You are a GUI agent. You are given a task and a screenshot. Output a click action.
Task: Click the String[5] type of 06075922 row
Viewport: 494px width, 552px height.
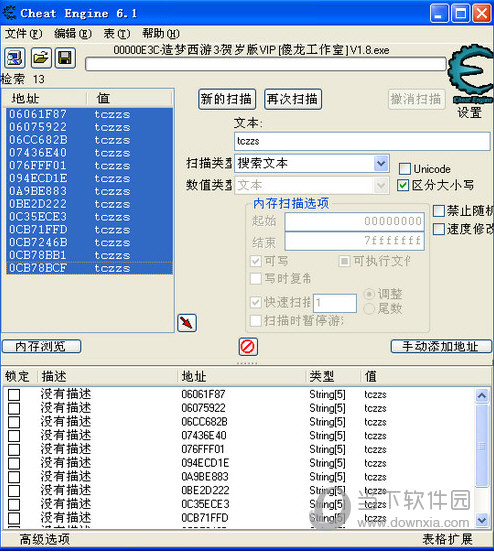pyautogui.click(x=327, y=408)
